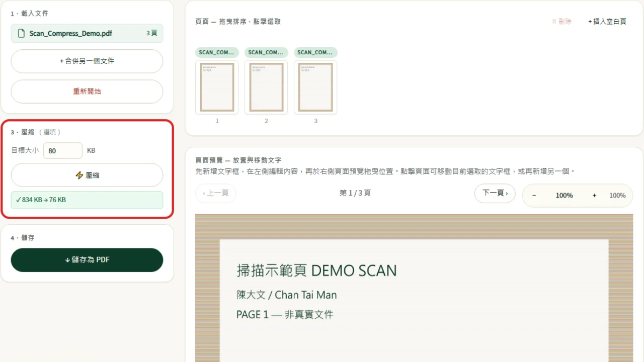Zoom in with the plus button

pyautogui.click(x=594, y=196)
